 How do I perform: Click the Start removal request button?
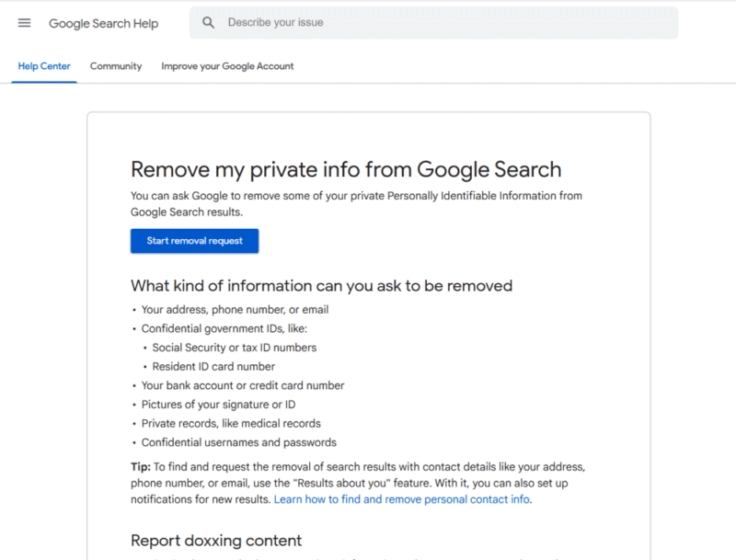[x=194, y=240]
